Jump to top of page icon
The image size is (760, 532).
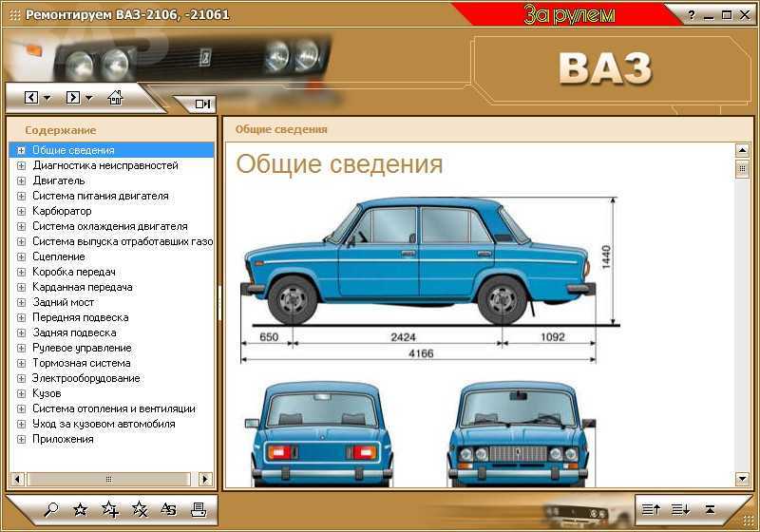[x=710, y=509]
